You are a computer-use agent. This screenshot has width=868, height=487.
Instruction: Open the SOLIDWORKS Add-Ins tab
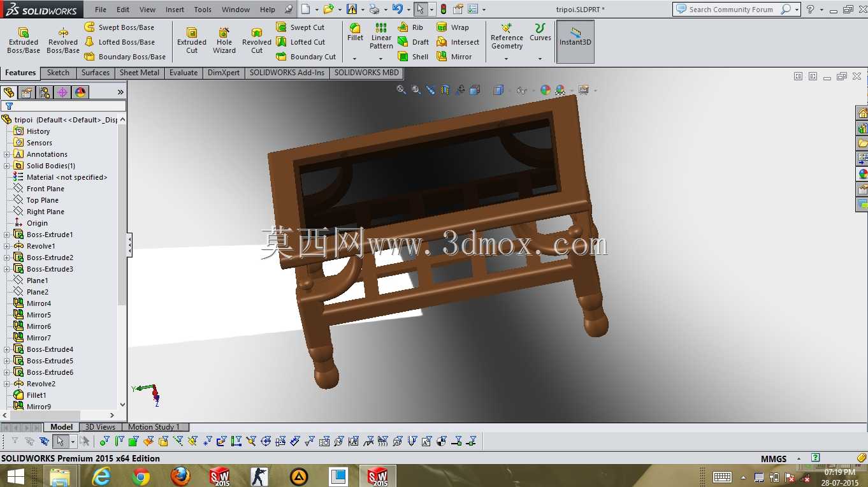pos(287,73)
